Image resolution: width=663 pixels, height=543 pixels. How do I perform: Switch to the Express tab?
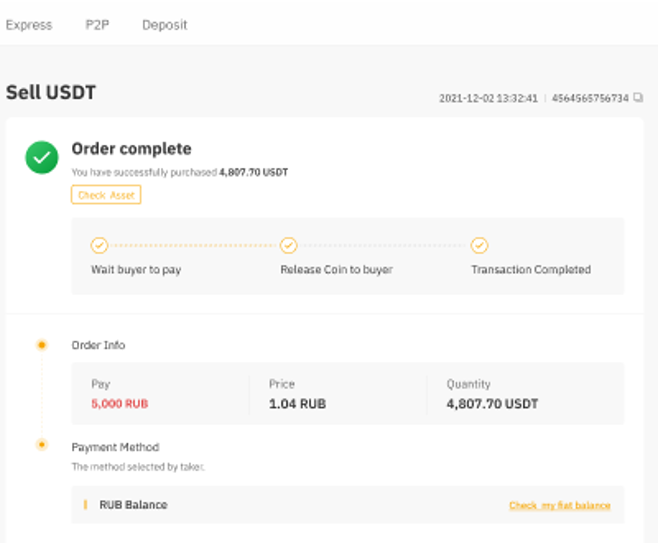coord(29,25)
